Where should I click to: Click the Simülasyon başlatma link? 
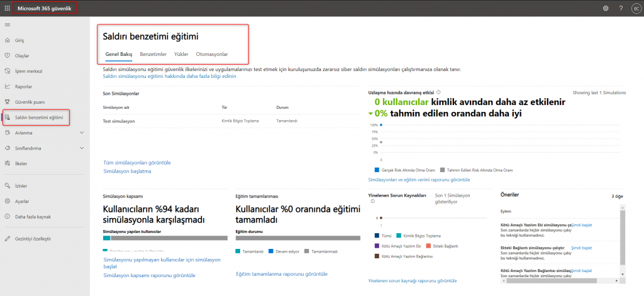tap(126, 171)
